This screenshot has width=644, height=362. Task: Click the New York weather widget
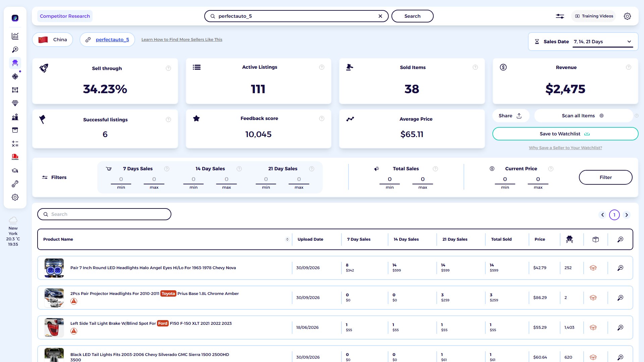(13, 231)
